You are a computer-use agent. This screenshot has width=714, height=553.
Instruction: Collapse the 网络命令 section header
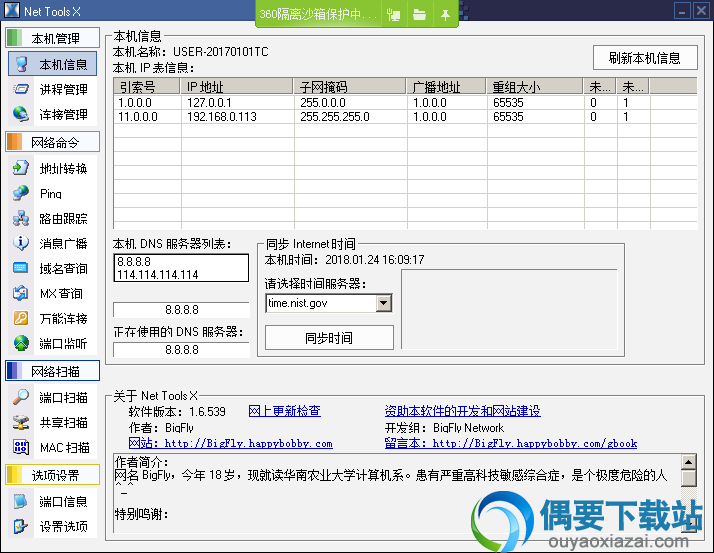[52, 142]
